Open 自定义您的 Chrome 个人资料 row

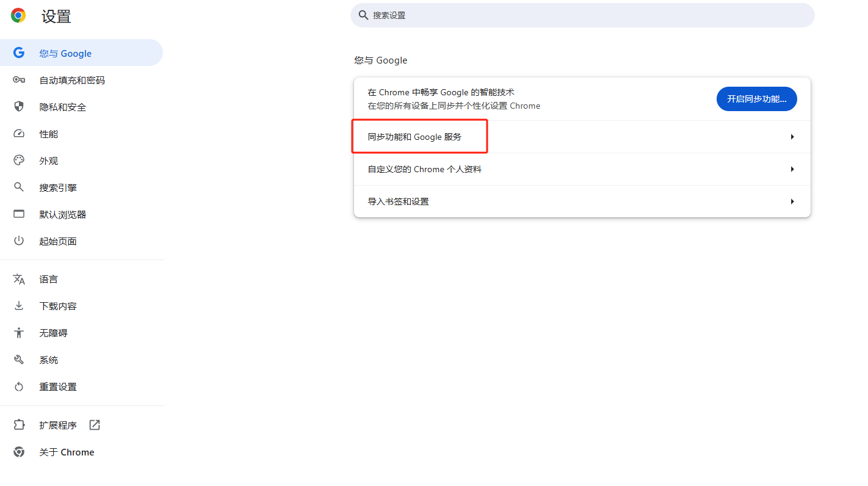click(x=582, y=169)
